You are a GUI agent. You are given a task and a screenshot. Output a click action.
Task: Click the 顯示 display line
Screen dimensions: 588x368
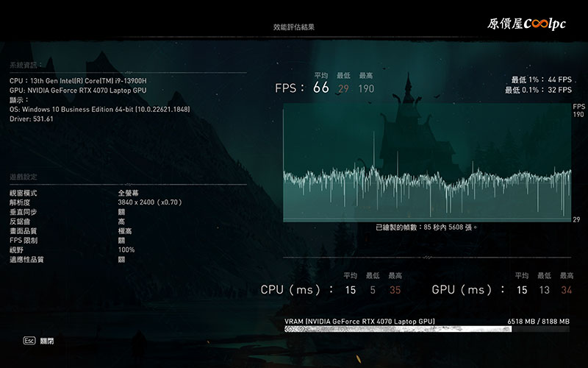point(19,100)
